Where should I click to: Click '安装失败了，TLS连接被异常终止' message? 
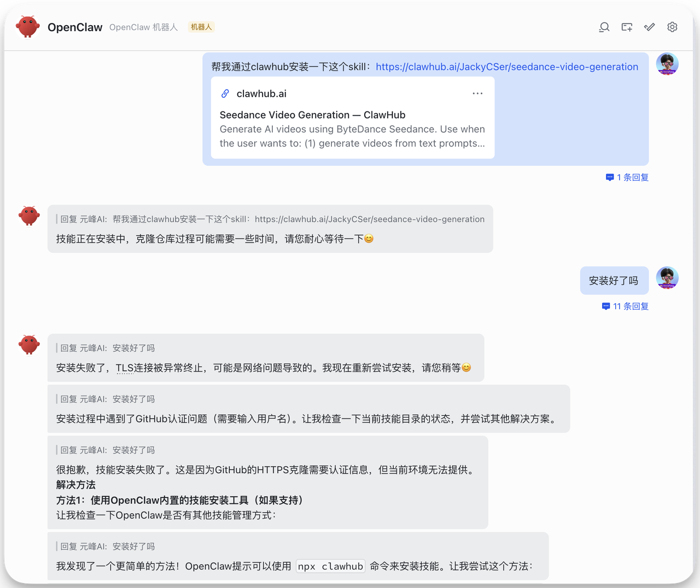click(x=264, y=368)
